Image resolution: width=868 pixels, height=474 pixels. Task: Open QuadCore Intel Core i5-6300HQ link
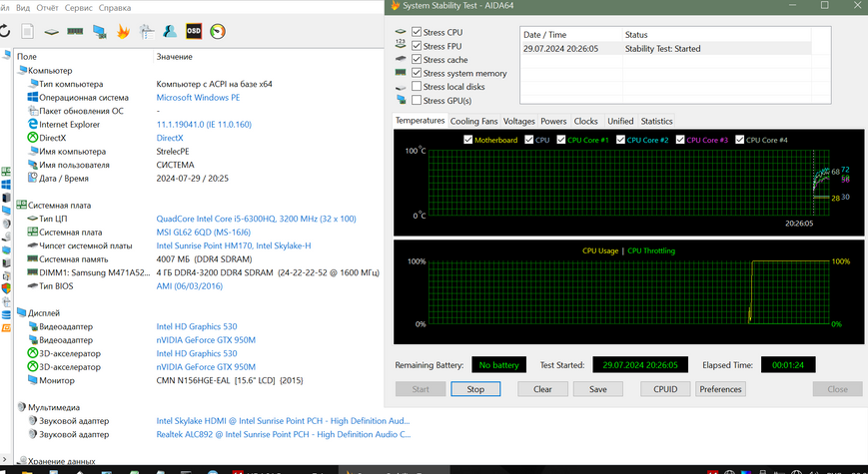click(x=256, y=219)
